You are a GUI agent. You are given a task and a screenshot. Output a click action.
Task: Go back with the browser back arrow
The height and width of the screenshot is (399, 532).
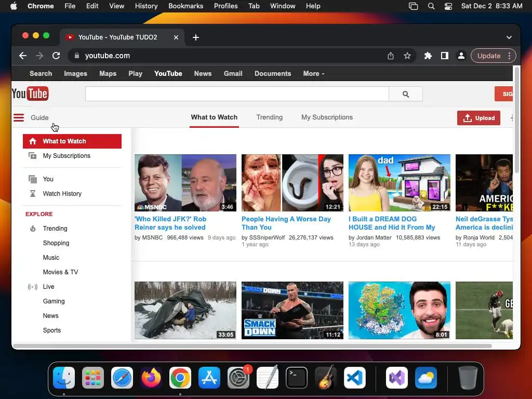(x=23, y=56)
